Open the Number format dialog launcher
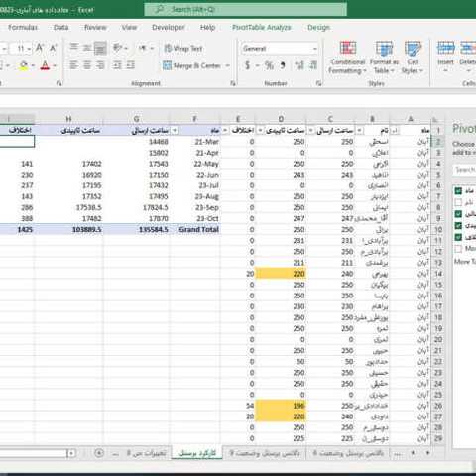This screenshot has height=476, width=476. pyautogui.click(x=318, y=83)
